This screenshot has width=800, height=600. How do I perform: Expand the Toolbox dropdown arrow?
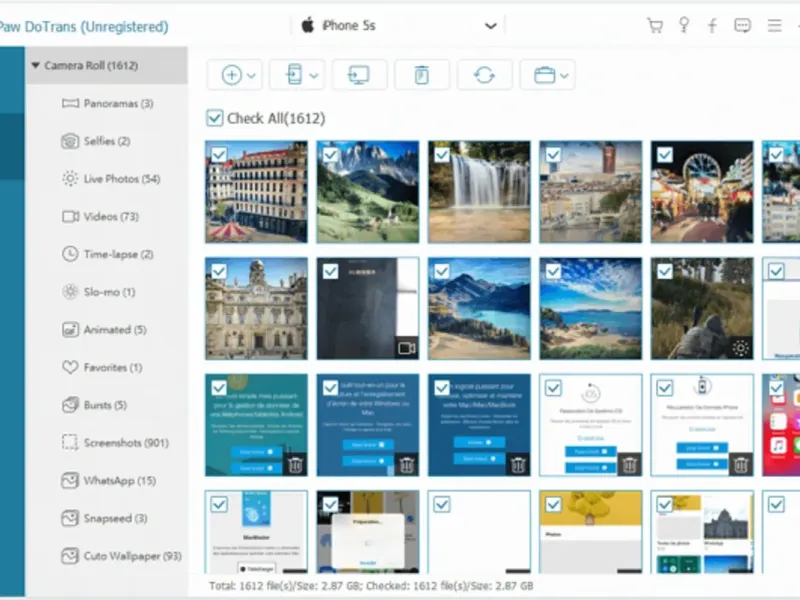tap(564, 76)
